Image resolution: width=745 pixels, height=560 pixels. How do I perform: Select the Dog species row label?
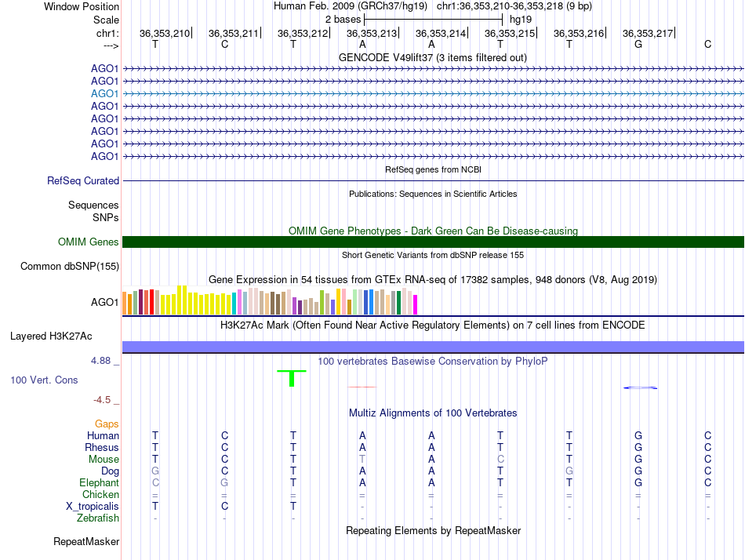coord(111,471)
